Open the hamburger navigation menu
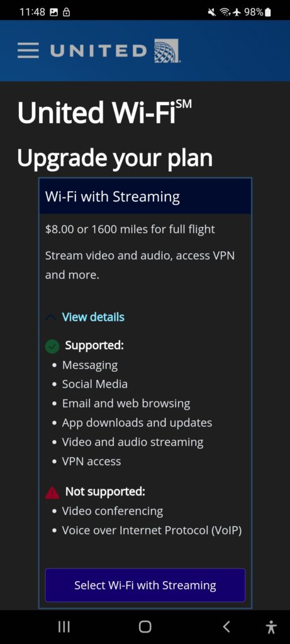Image resolution: width=290 pixels, height=644 pixels. [x=28, y=50]
